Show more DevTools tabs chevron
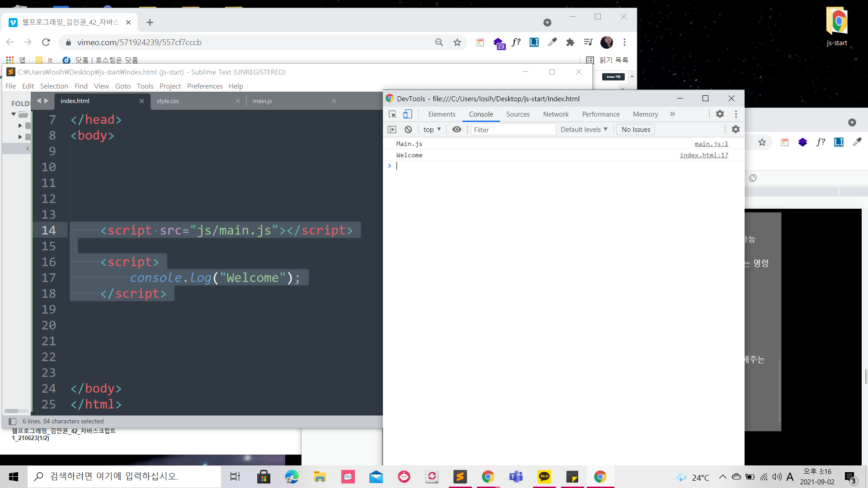Screen dimensions: 868x488 [672, 114]
